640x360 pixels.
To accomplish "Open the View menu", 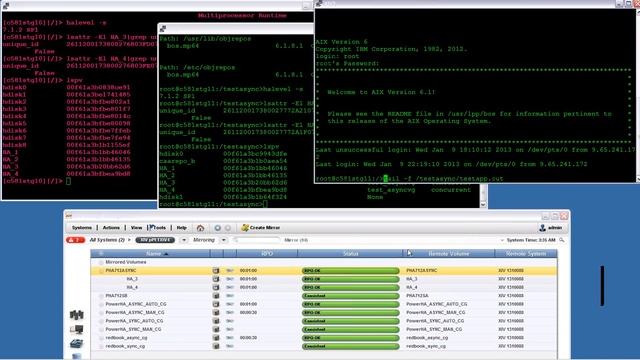I will [x=136, y=228].
